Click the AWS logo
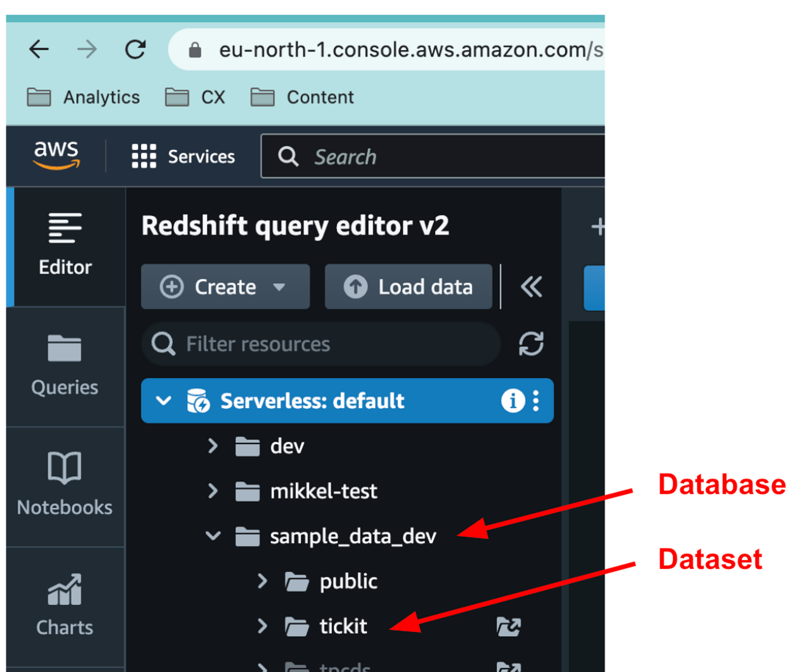The width and height of the screenshot is (807, 672). point(56,155)
